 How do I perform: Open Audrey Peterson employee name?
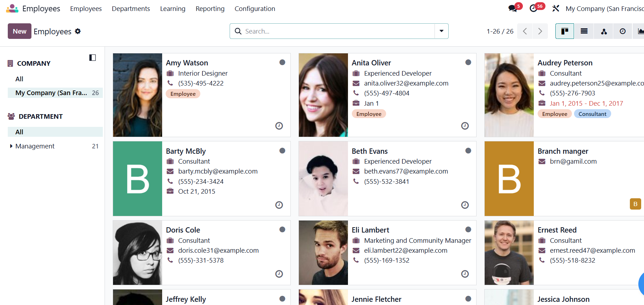click(x=565, y=63)
